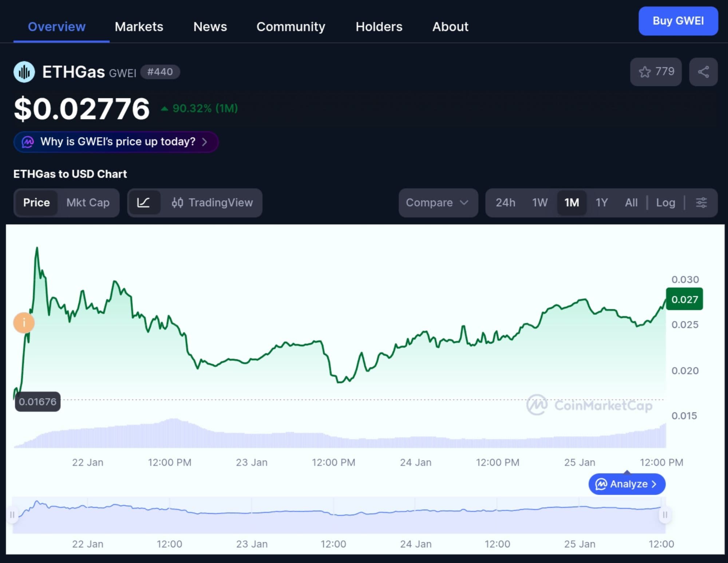Open the Markets tab
This screenshot has width=728, height=563.
point(139,27)
